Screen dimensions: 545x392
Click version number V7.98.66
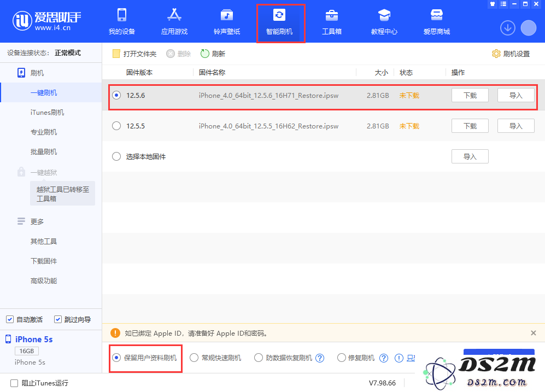(382, 383)
